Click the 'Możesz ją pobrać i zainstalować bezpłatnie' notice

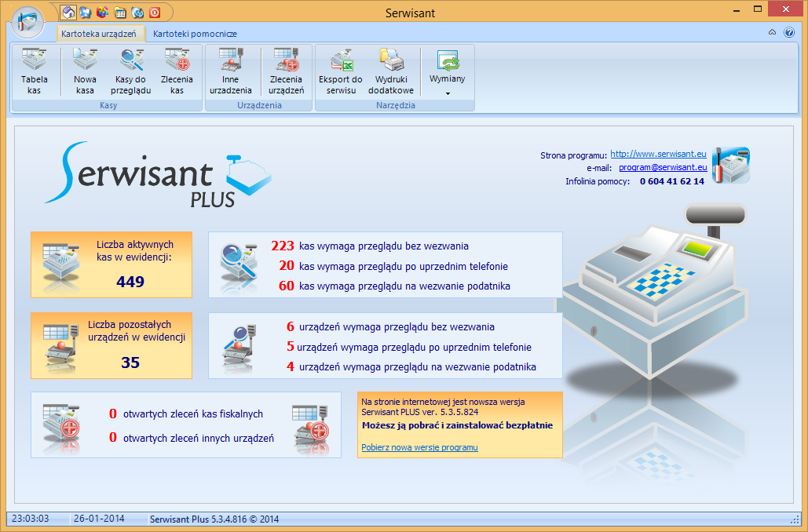[458, 425]
